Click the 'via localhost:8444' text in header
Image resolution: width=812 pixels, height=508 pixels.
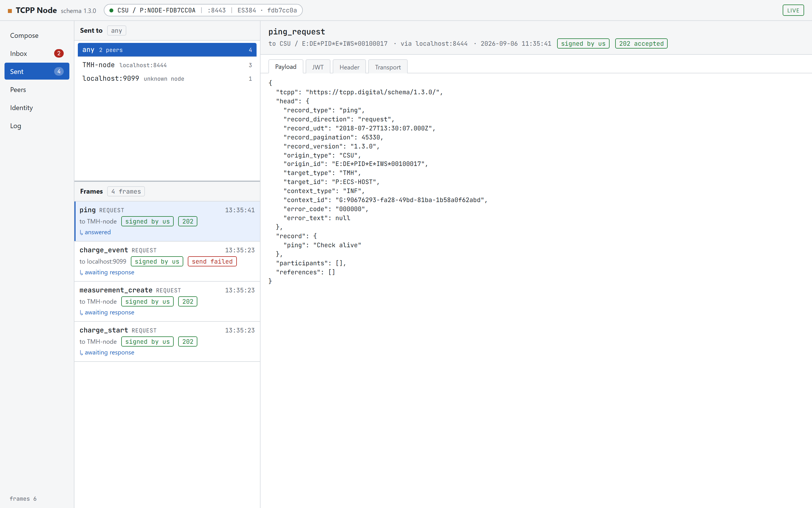(434, 44)
